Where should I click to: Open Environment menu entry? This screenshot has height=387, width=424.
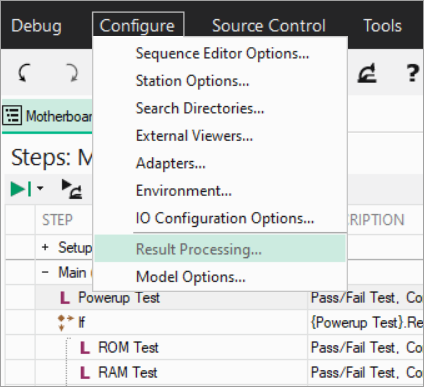click(220, 191)
